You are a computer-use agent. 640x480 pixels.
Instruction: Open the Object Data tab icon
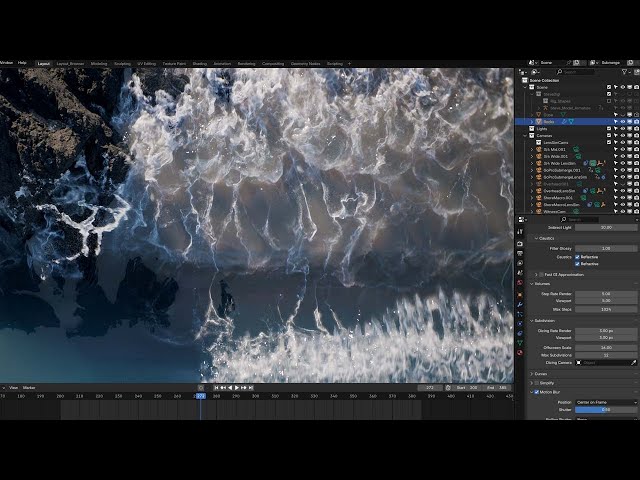pos(520,343)
